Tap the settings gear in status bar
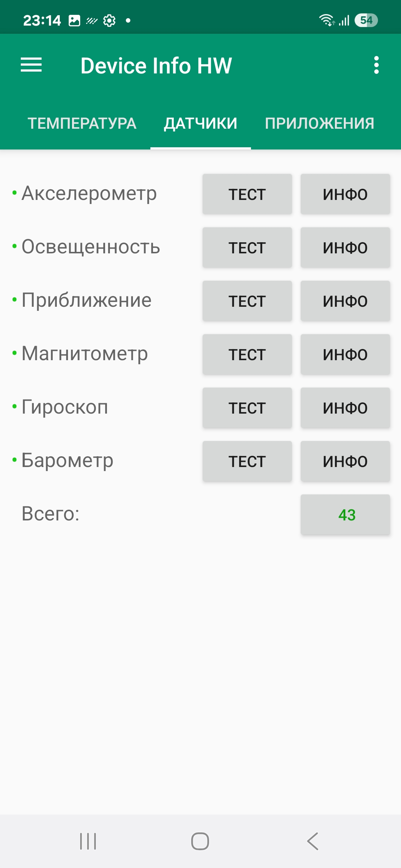Screen dimensions: 401x868 click(x=109, y=21)
